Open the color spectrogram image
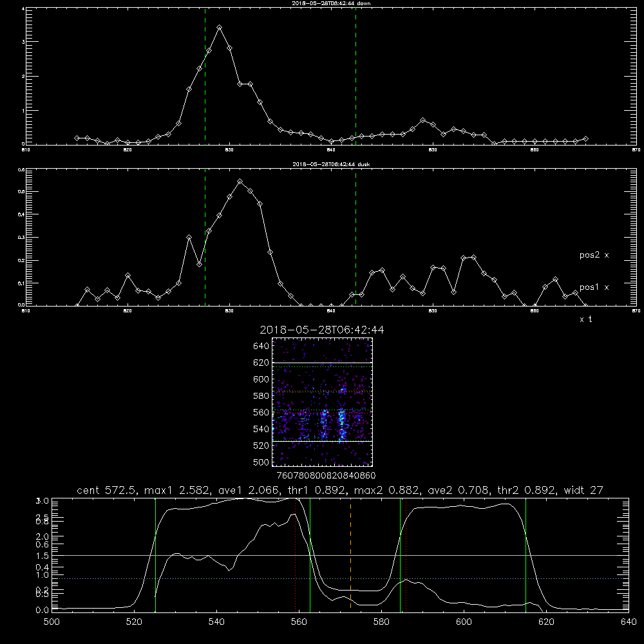644x644 pixels. [322, 402]
